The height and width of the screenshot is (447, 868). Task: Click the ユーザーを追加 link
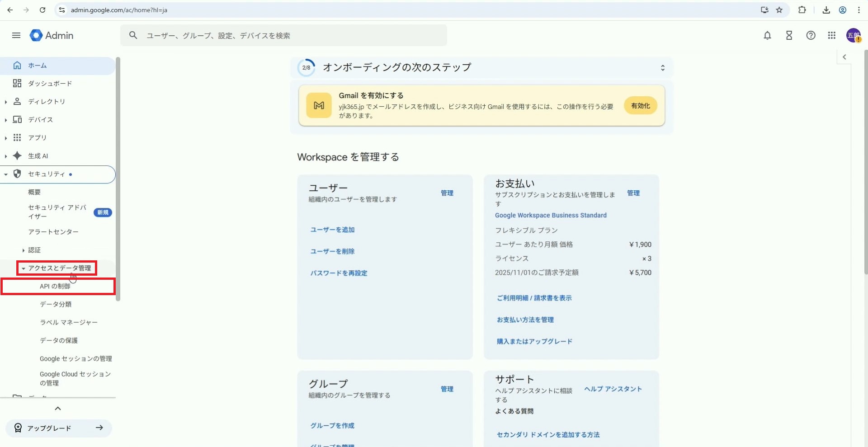[x=332, y=230]
